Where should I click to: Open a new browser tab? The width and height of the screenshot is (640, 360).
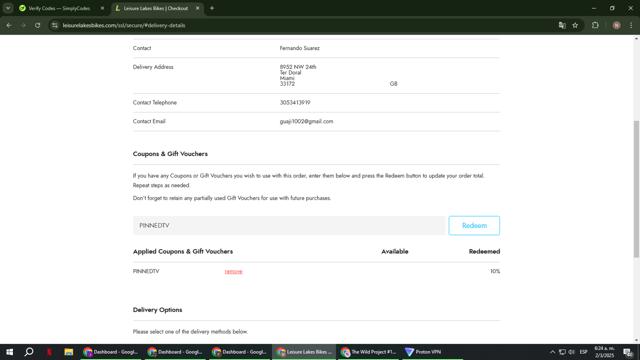click(212, 8)
